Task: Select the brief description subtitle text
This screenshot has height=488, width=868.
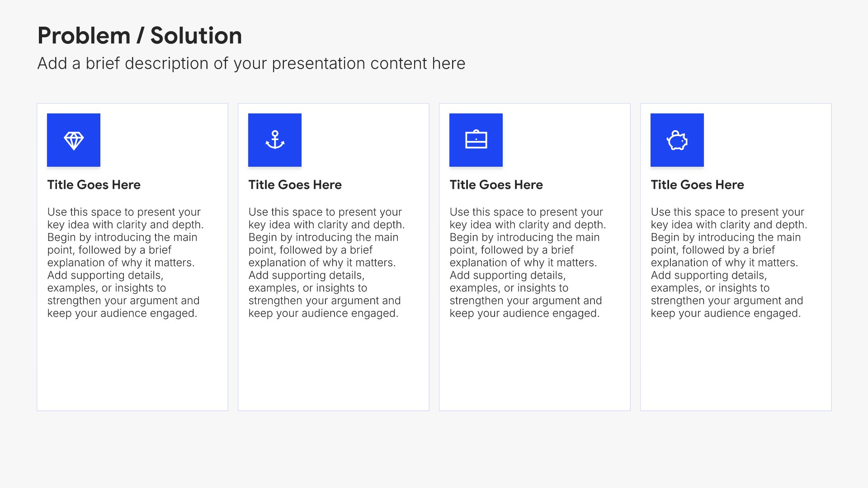Action: [251, 64]
